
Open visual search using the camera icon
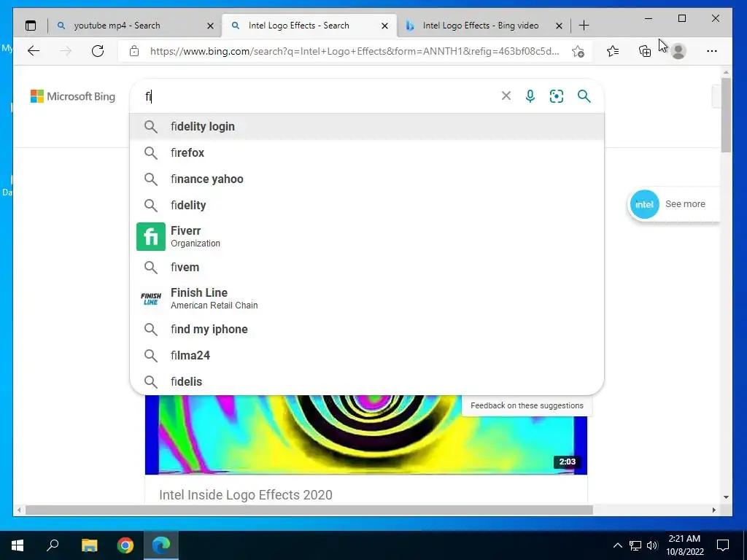pyautogui.click(x=557, y=96)
